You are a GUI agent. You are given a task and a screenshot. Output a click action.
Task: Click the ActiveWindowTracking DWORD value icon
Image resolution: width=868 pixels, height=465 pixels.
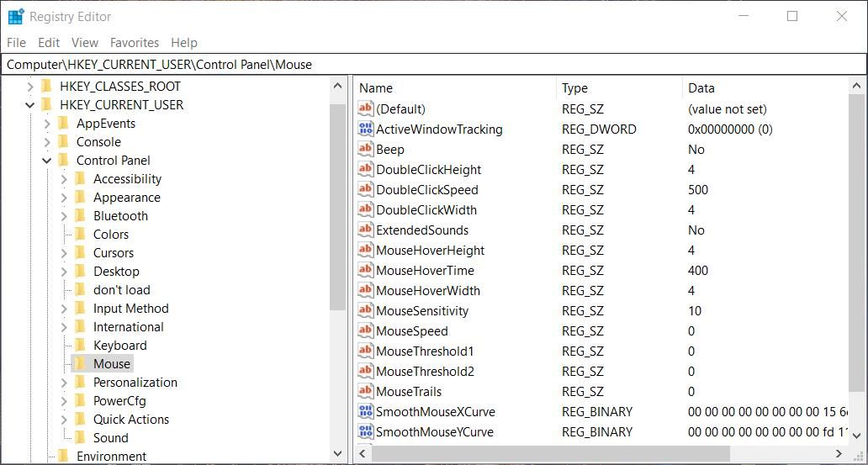tap(365, 129)
